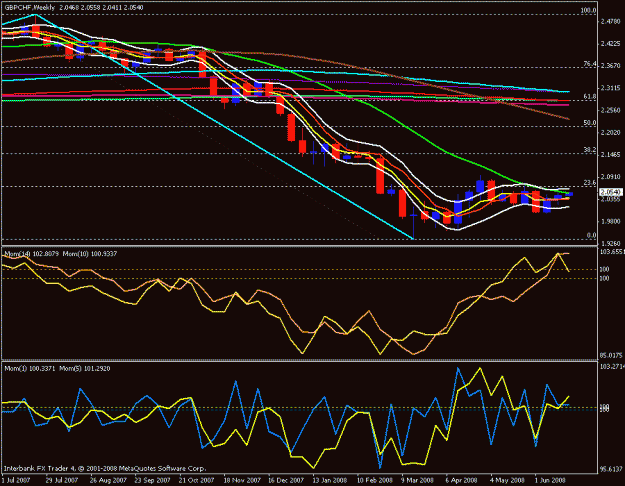Click the 18 Nov 2007 date label
Viewport: 625px width, 486px height.
tap(240, 480)
